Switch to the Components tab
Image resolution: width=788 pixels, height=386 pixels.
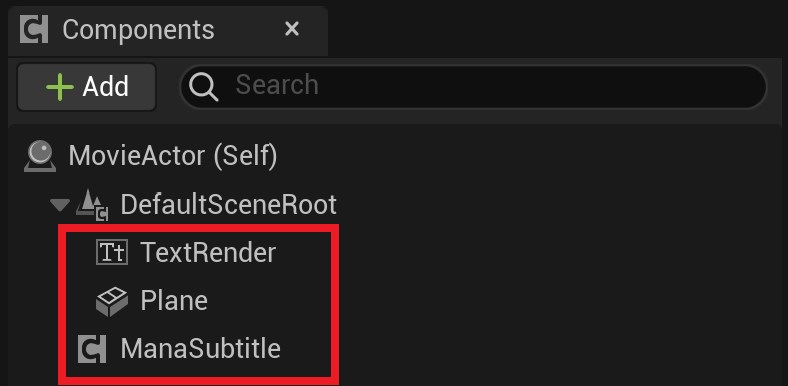(138, 30)
